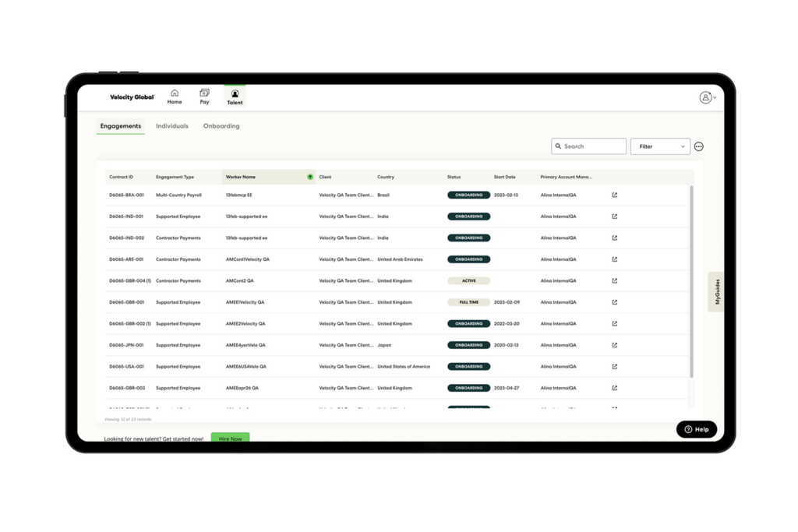
Task: Open external link for D6065-IND-002 row
Action: point(615,238)
